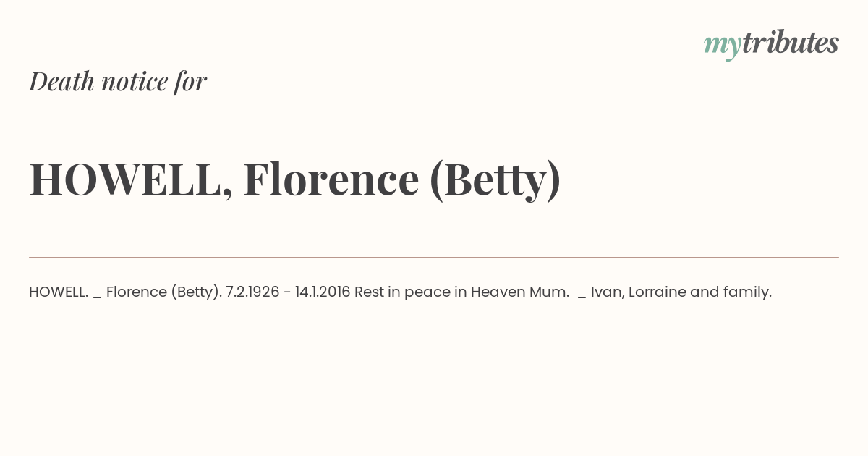Click the green 'my' part of the logo

click(x=723, y=48)
